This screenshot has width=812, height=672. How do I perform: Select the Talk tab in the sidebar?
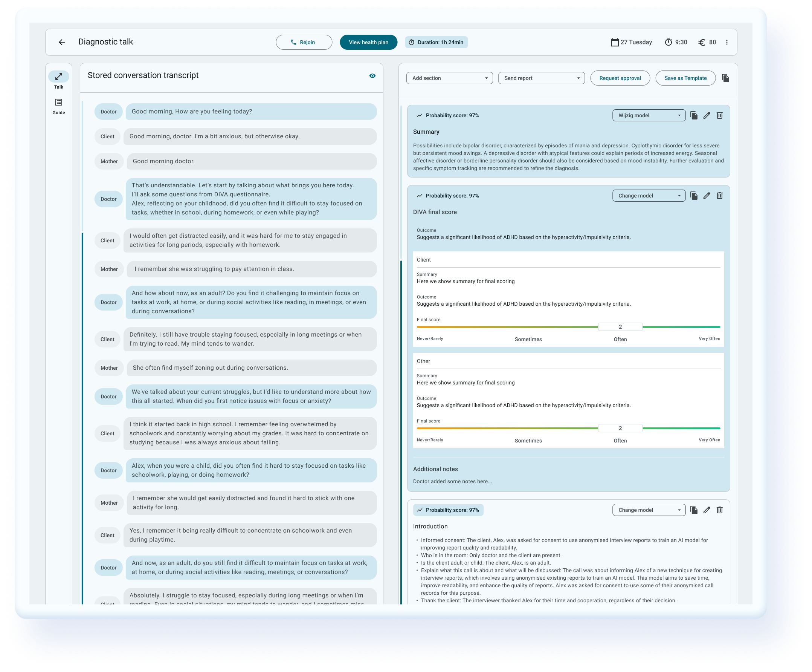click(59, 80)
